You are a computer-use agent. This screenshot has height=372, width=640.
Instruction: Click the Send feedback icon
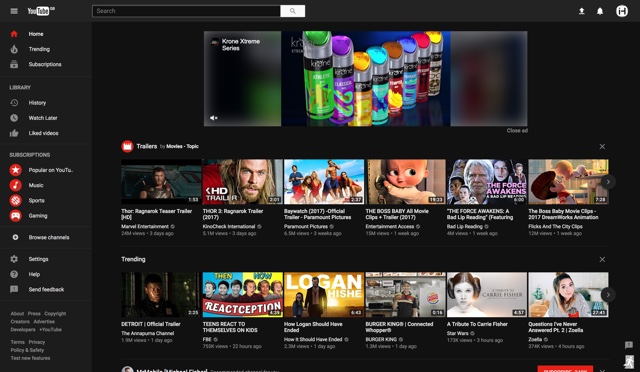[x=14, y=289]
